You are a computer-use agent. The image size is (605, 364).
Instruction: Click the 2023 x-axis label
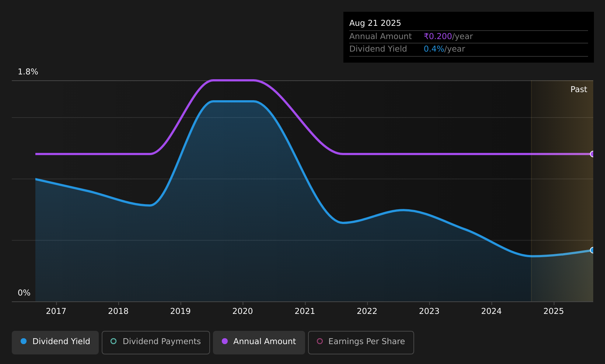pos(429,311)
